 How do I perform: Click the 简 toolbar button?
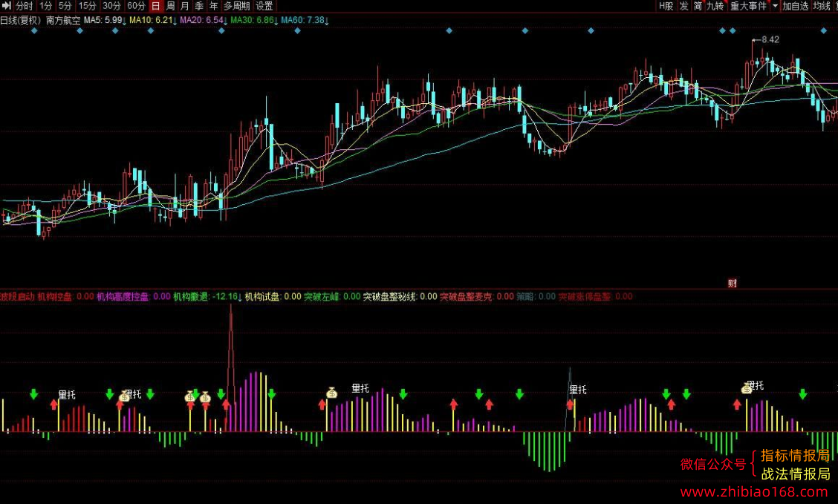[698, 6]
